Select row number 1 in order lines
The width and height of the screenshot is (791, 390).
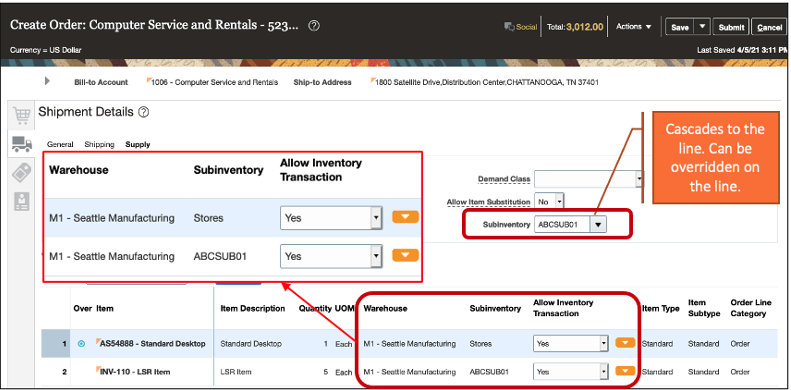coord(56,344)
